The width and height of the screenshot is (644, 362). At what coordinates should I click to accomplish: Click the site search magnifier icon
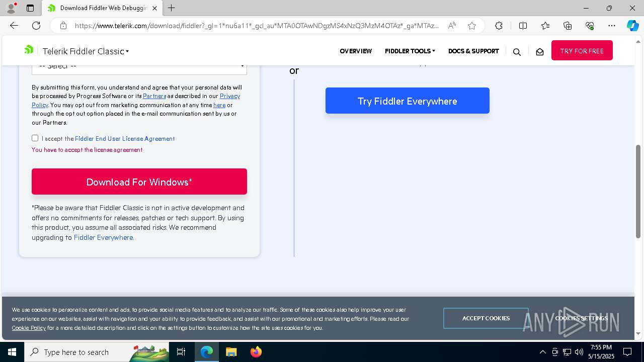(x=517, y=52)
